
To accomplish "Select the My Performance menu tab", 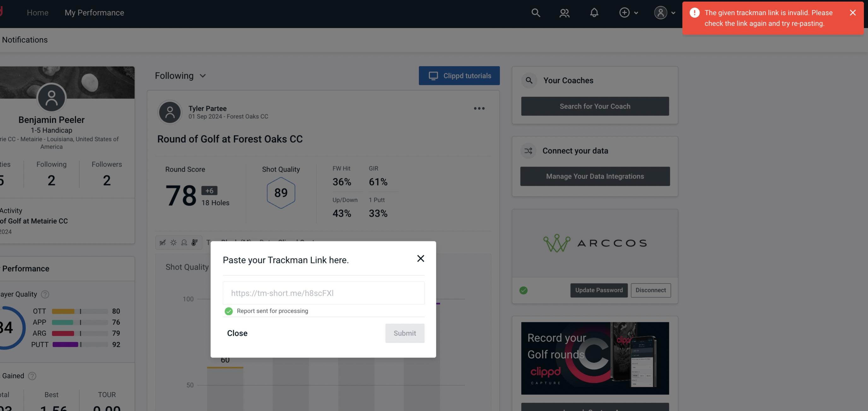I will click(x=94, y=12).
